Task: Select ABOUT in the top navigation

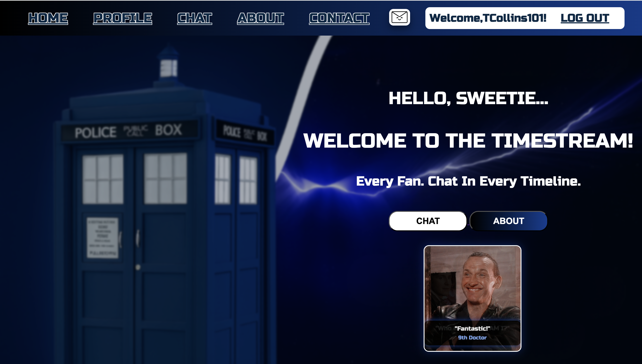Action: tap(260, 18)
